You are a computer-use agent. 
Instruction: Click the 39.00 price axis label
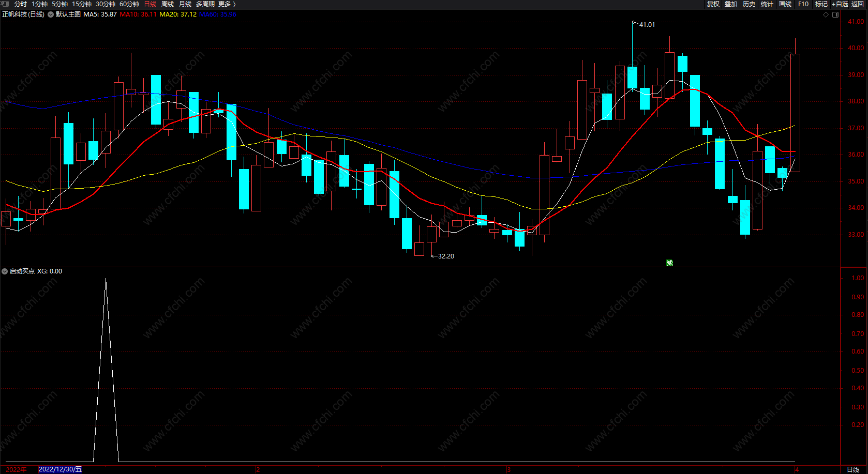(x=856, y=75)
